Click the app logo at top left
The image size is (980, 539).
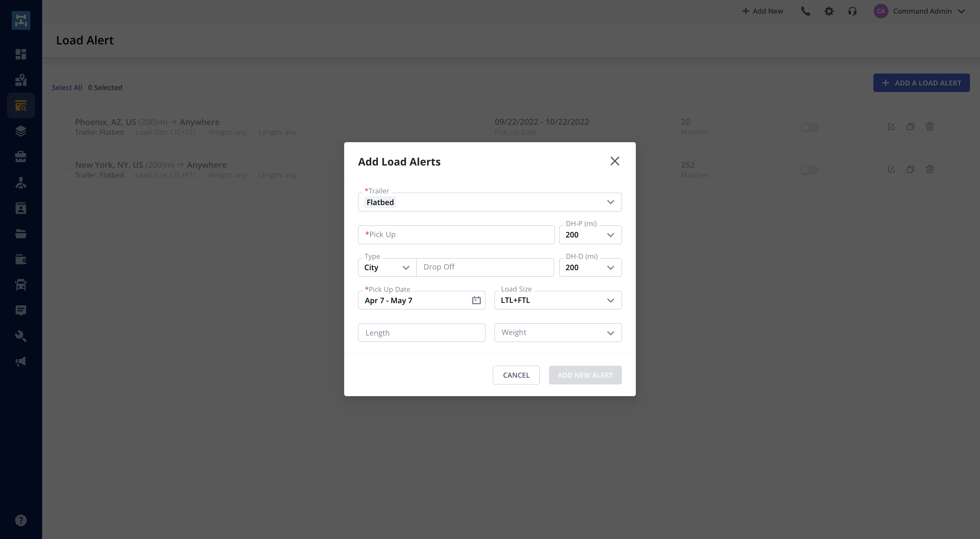tap(21, 20)
